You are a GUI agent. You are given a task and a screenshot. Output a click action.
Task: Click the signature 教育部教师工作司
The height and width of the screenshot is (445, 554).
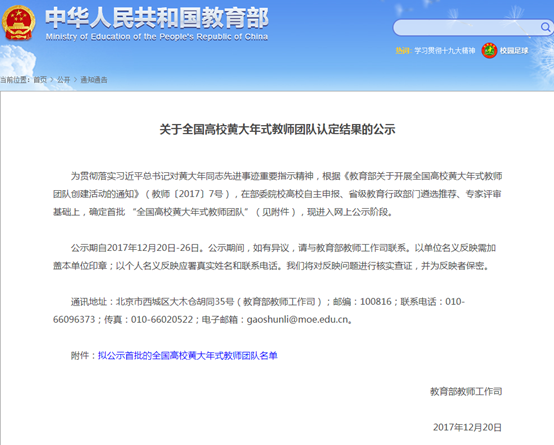[x=466, y=391]
